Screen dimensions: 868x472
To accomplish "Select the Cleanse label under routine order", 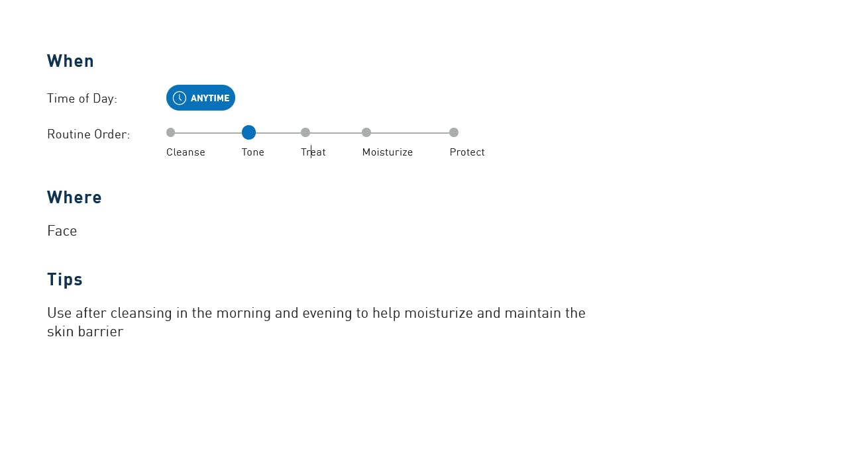I will (186, 152).
